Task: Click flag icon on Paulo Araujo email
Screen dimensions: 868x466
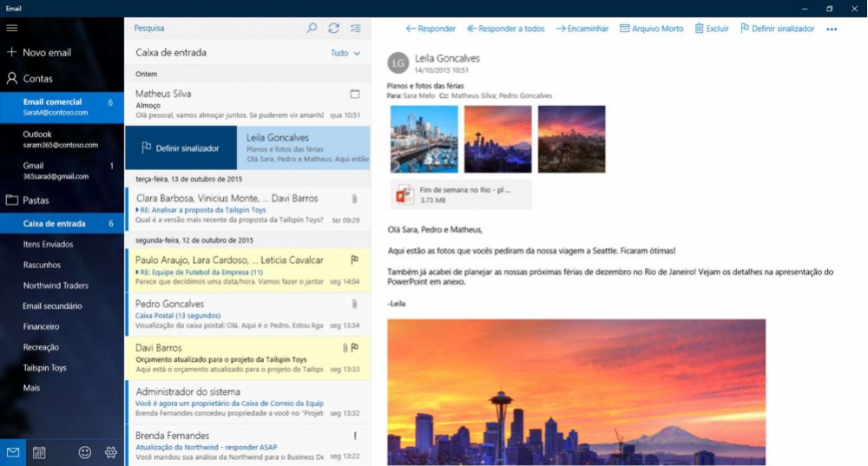Action: pos(355,259)
